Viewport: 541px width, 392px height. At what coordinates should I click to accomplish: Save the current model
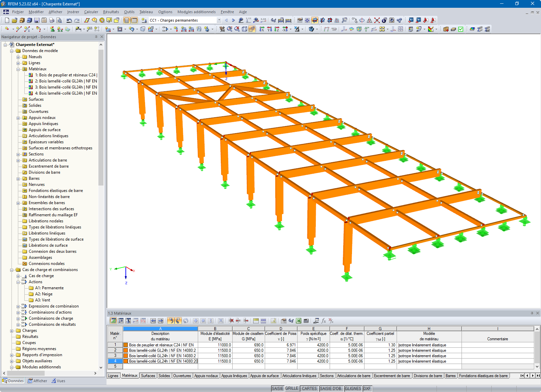37,20
